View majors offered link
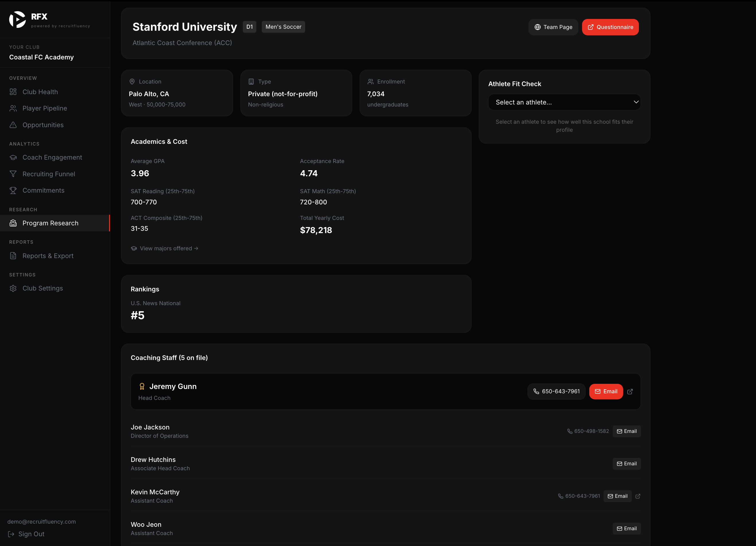This screenshot has height=546, width=756. click(x=164, y=248)
